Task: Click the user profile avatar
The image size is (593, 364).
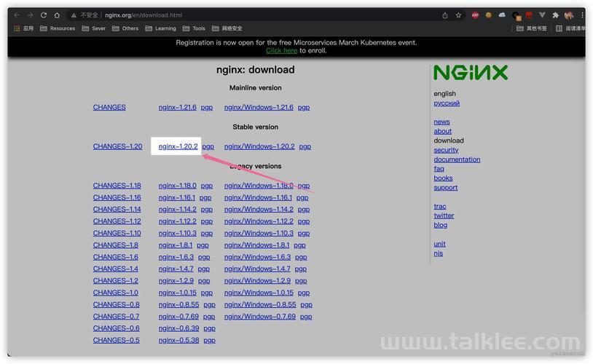Action: 569,15
